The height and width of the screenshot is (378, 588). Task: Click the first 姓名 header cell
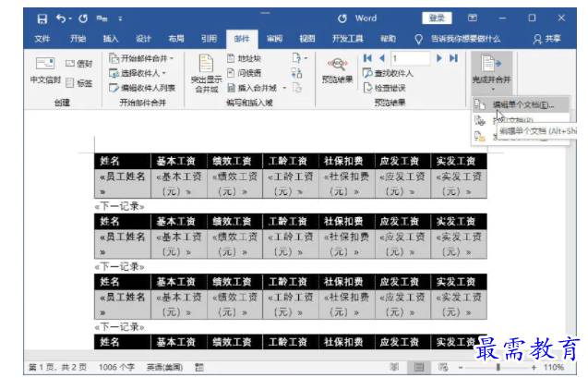pyautogui.click(x=122, y=161)
